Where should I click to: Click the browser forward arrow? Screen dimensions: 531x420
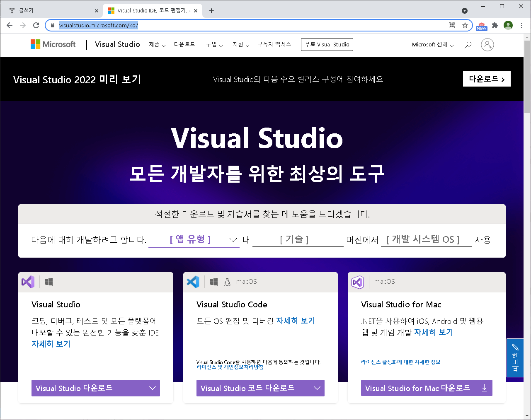click(23, 25)
